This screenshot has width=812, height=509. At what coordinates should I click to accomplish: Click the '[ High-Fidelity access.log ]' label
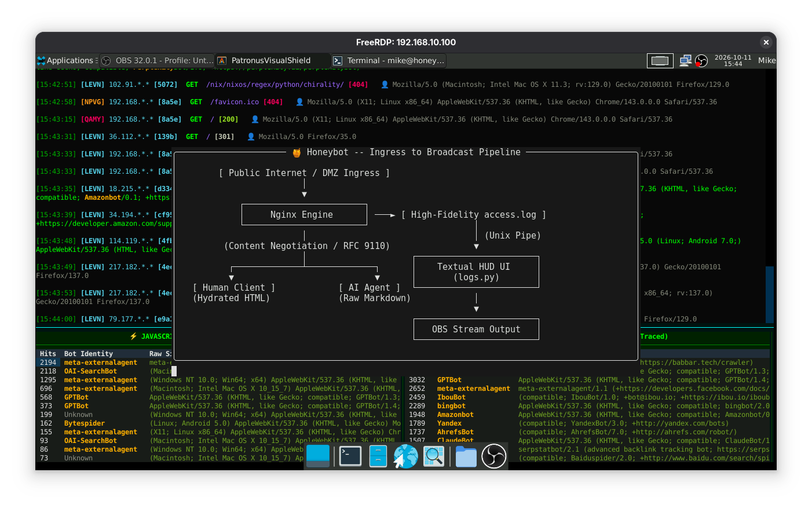point(474,215)
